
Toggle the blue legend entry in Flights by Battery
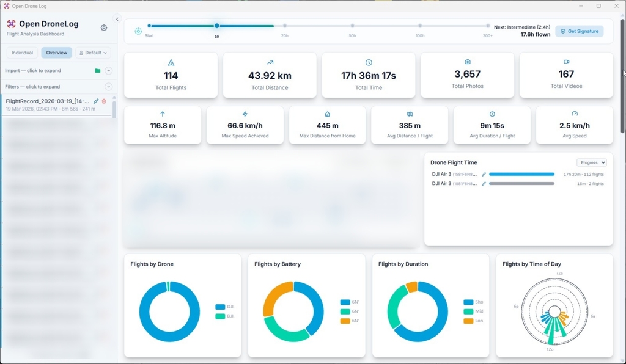pos(345,302)
